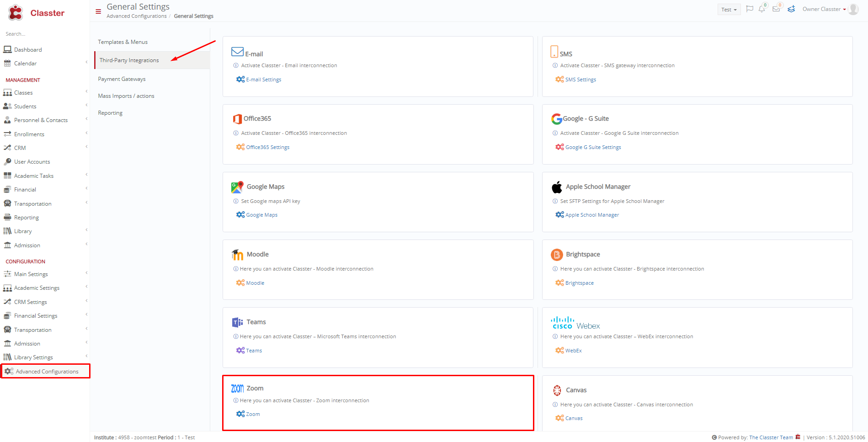Viewport: 868px width, 442px height.
Task: Click the Google Maps logo icon
Action: pyautogui.click(x=237, y=187)
